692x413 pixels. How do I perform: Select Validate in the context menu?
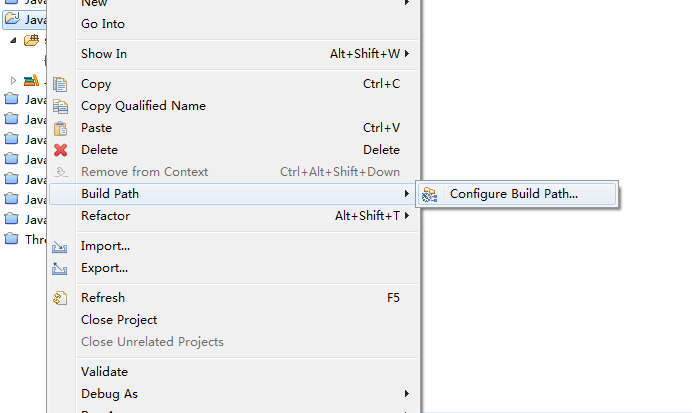coord(104,372)
